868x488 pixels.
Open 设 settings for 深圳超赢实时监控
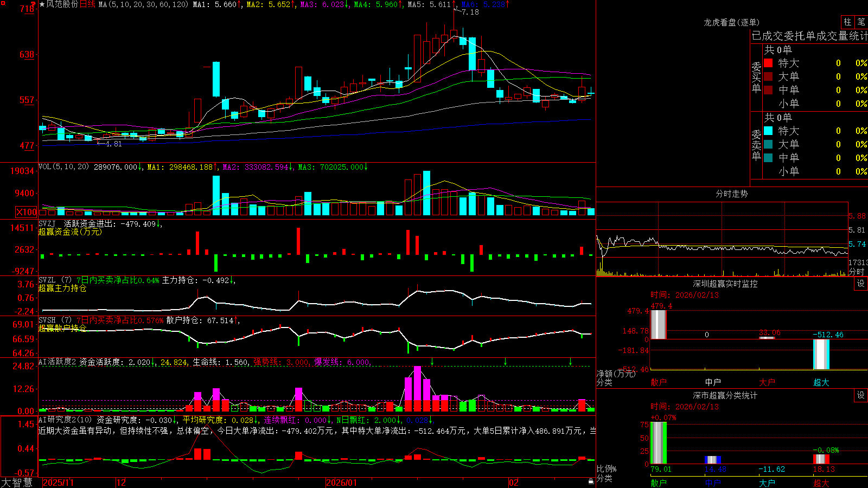(x=861, y=284)
